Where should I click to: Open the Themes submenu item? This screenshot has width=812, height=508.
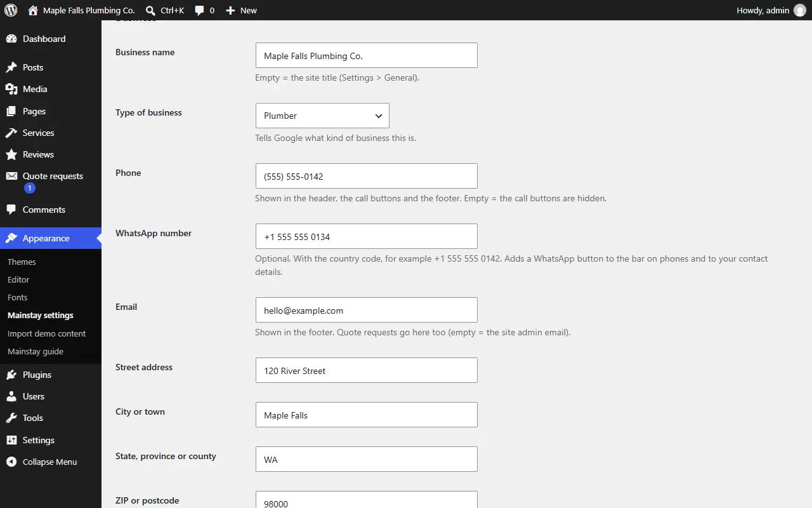click(x=22, y=262)
